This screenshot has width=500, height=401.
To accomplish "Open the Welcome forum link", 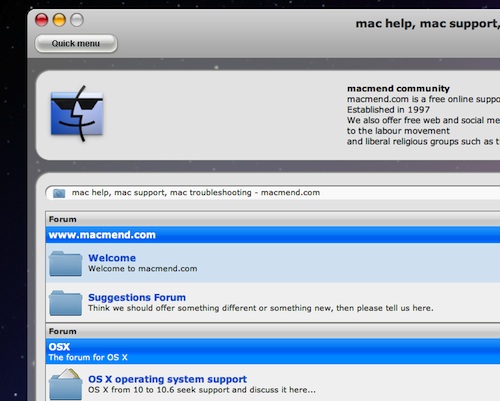I will (112, 258).
